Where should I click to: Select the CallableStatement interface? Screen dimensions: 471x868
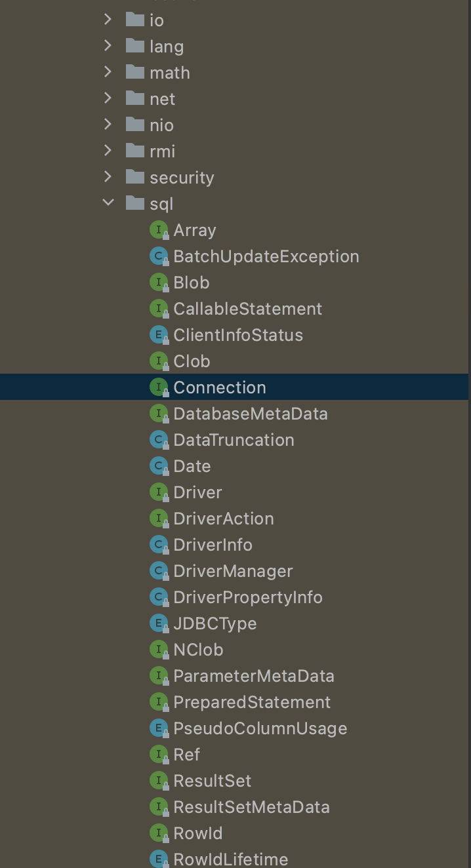tap(248, 309)
